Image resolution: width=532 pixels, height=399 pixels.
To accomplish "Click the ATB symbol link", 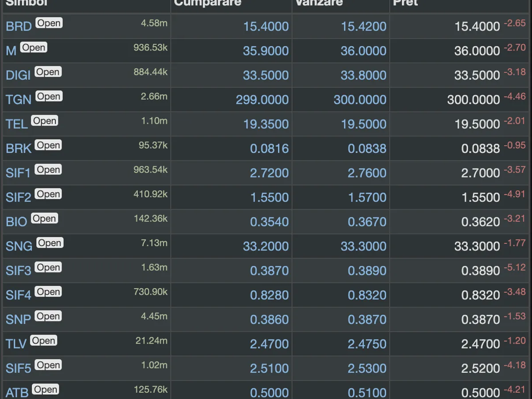I will click(17, 392).
